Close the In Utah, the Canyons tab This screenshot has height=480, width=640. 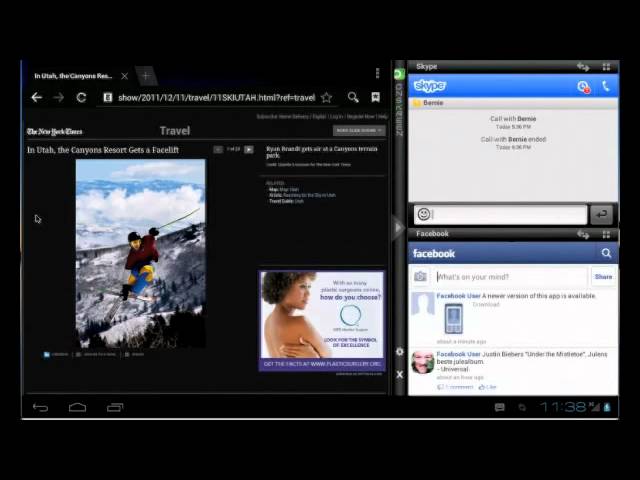tap(125, 76)
